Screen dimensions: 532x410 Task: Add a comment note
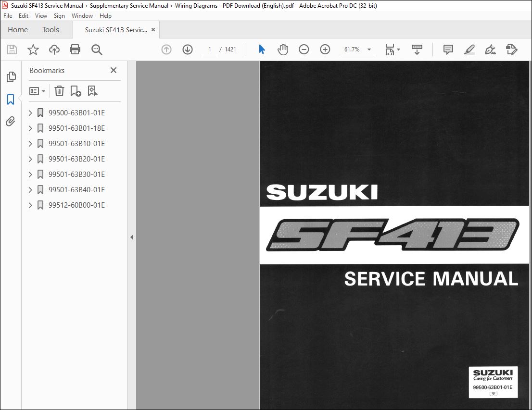448,50
